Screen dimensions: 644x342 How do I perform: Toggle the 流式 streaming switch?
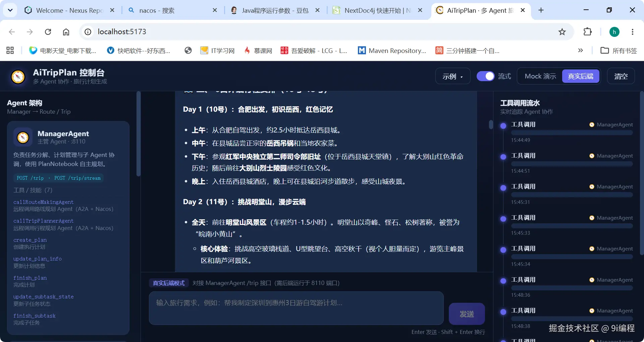pyautogui.click(x=485, y=76)
